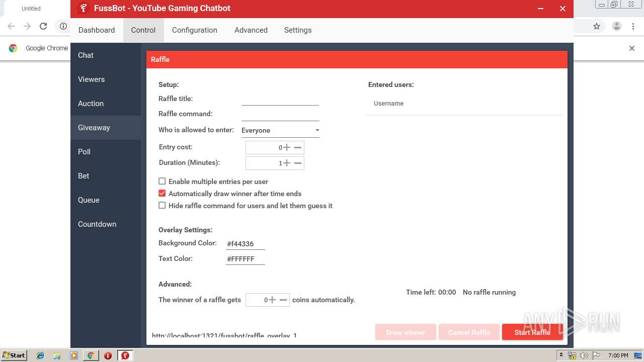This screenshot has width=644, height=362.
Task: Select Giveaway in sidebar
Action: (106, 128)
